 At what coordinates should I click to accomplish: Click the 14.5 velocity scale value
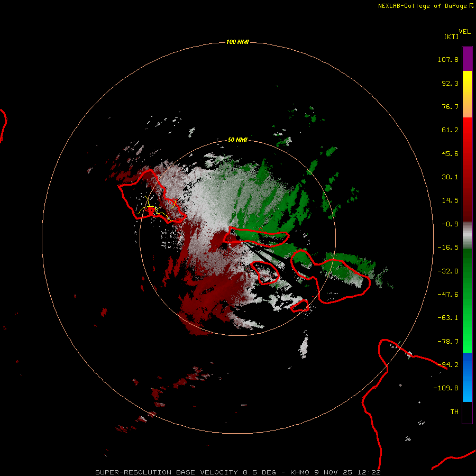click(450, 200)
